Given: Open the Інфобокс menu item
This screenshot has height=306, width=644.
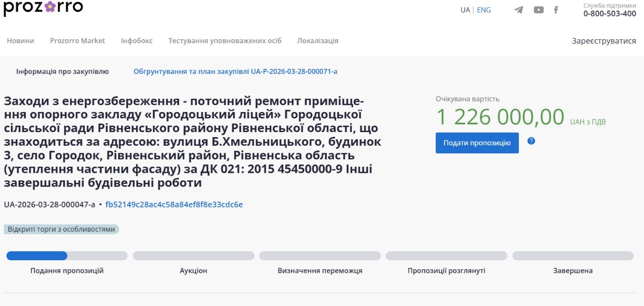Looking at the screenshot, I should (x=137, y=41).
